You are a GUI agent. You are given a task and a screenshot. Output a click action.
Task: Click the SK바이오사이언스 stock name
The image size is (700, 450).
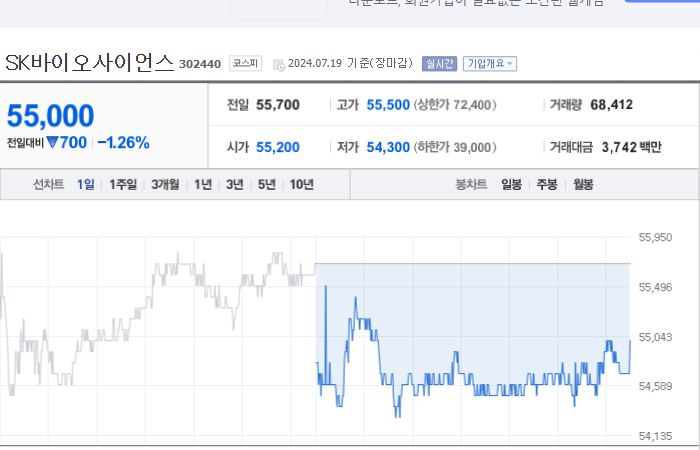click(x=89, y=63)
